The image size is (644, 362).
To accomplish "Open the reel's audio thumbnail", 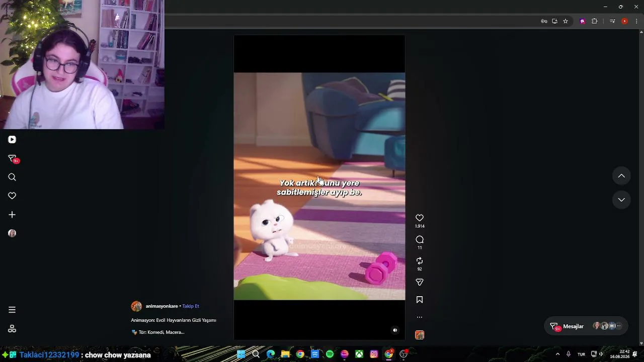I will pos(420,335).
